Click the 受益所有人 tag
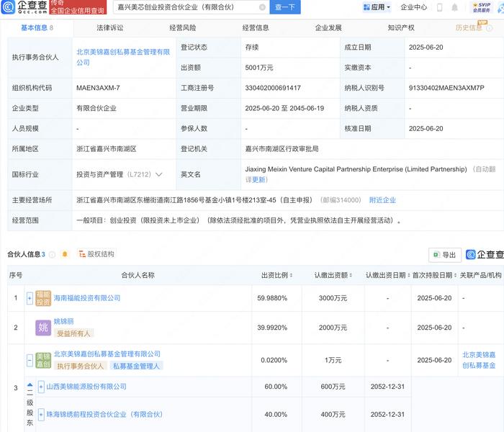This screenshot has width=504, height=432. click(73, 333)
